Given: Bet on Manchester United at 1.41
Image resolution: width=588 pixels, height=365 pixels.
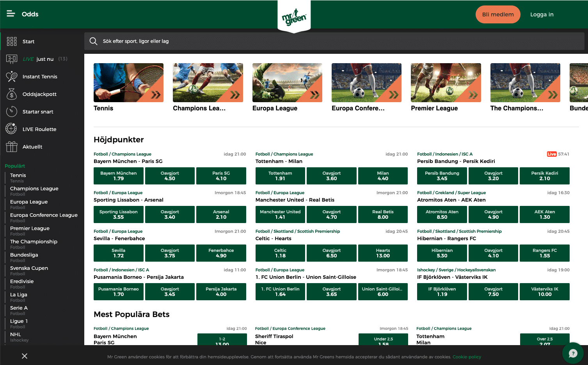Looking at the screenshot, I should (280, 214).
